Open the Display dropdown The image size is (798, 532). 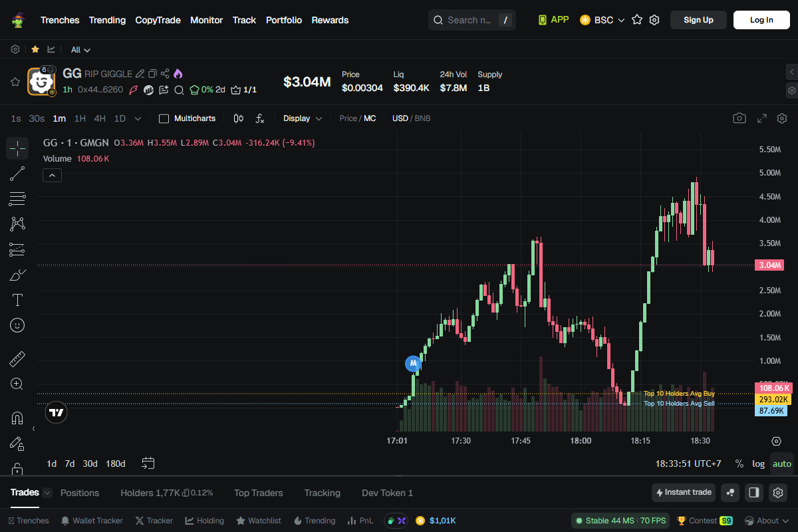click(x=303, y=118)
